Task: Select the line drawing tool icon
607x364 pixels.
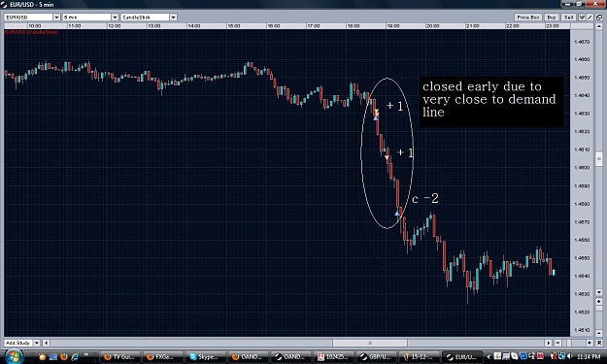Action: coord(590,17)
